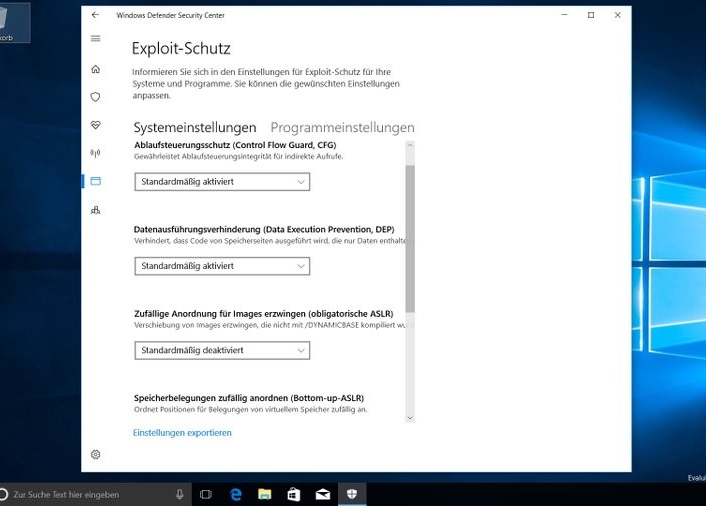Close the Windows Defender Security Center window
This screenshot has width=706, height=506.
617,15
